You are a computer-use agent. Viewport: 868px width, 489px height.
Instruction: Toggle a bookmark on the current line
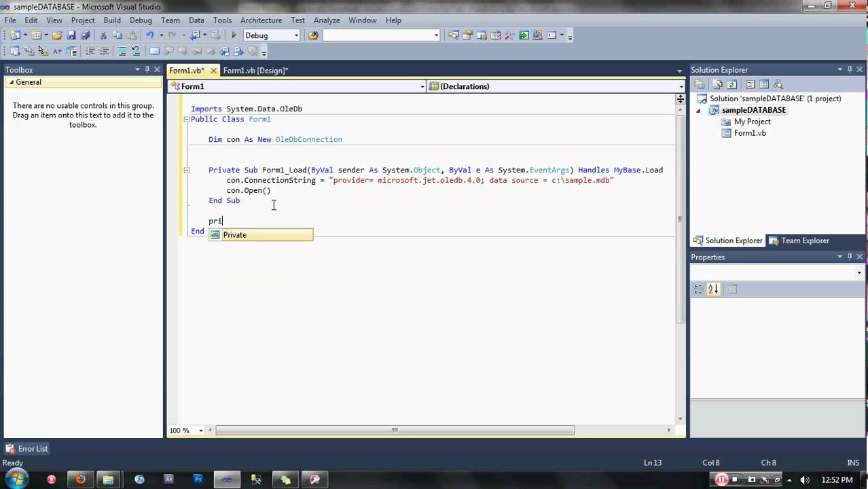pos(154,51)
